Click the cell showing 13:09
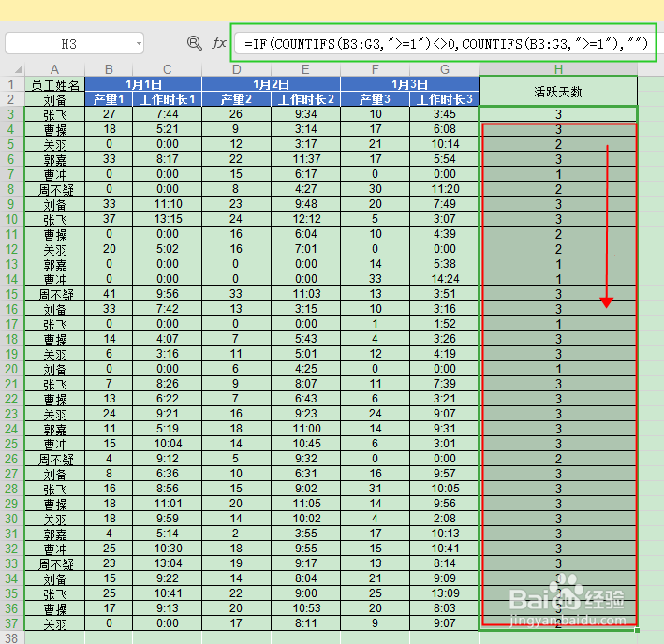The image size is (664, 644). coord(444,593)
